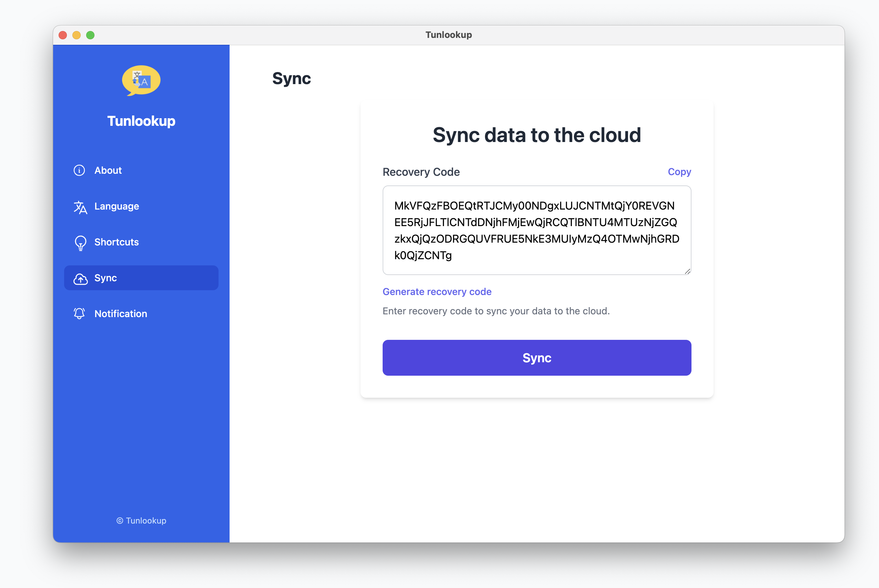Copy the recovery code
The image size is (879, 588).
(x=679, y=172)
